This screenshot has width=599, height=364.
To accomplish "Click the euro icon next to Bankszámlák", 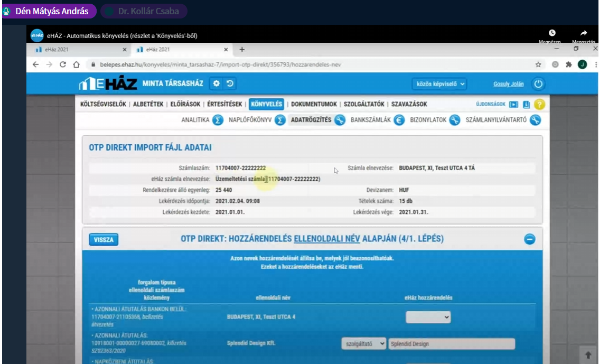I will click(399, 120).
